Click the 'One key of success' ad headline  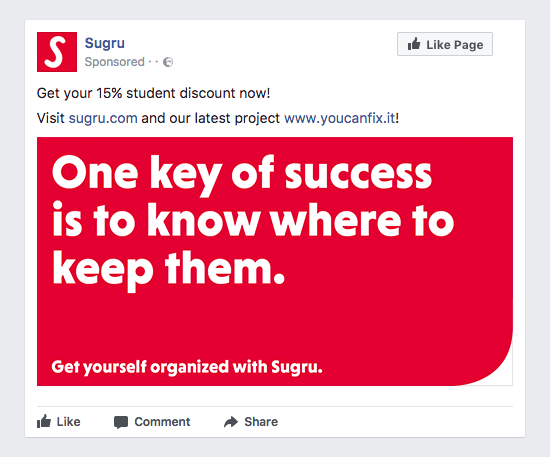[242, 174]
